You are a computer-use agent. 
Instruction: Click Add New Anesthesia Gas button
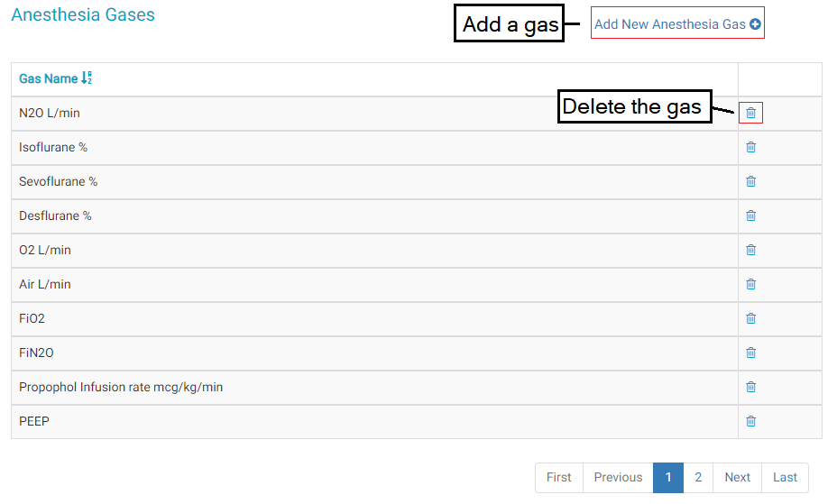point(677,24)
